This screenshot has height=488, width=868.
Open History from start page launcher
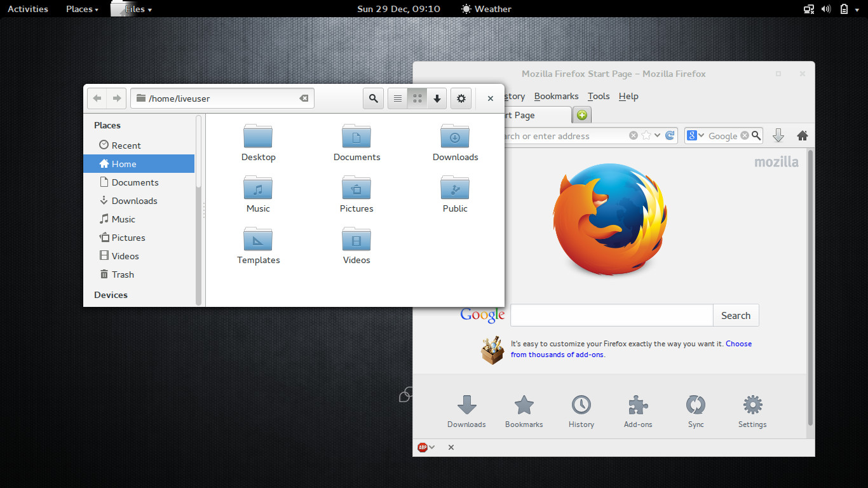[581, 412]
